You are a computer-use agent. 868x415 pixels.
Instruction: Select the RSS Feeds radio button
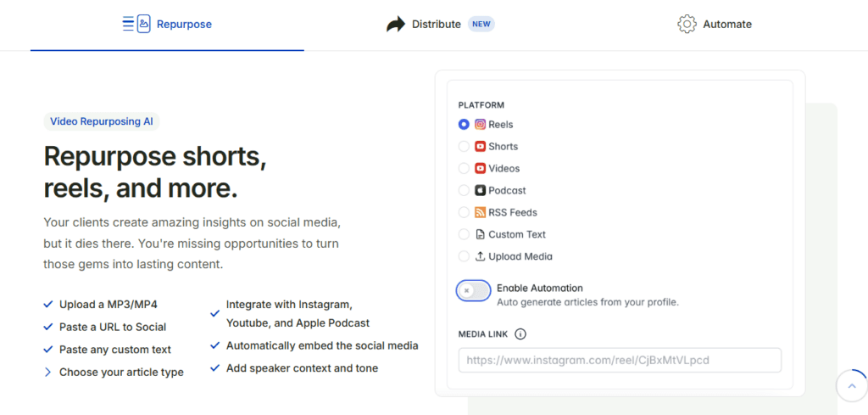tap(464, 212)
